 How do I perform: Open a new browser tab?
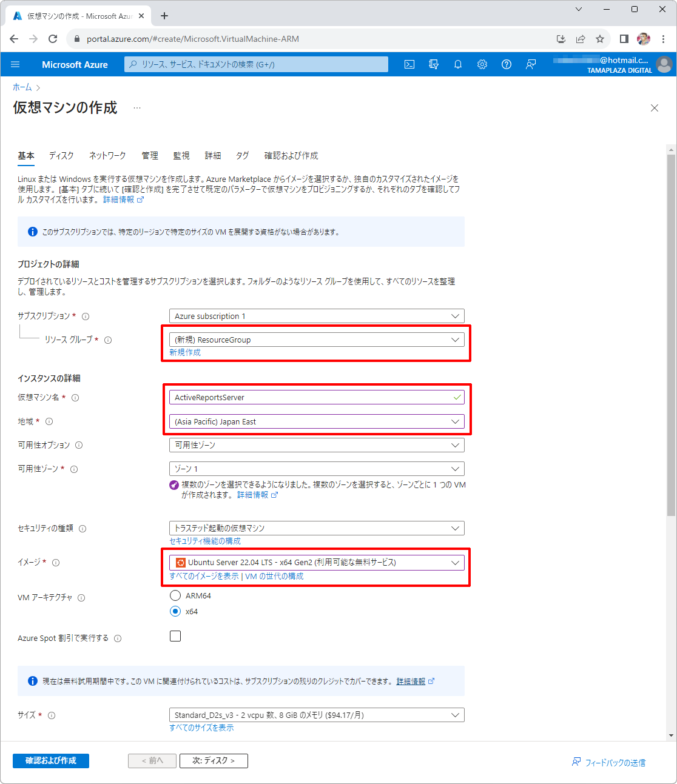tap(164, 16)
